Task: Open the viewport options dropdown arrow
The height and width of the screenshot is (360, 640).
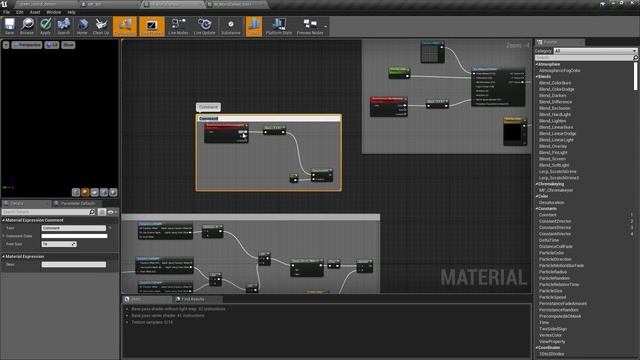Action: tap(6, 45)
